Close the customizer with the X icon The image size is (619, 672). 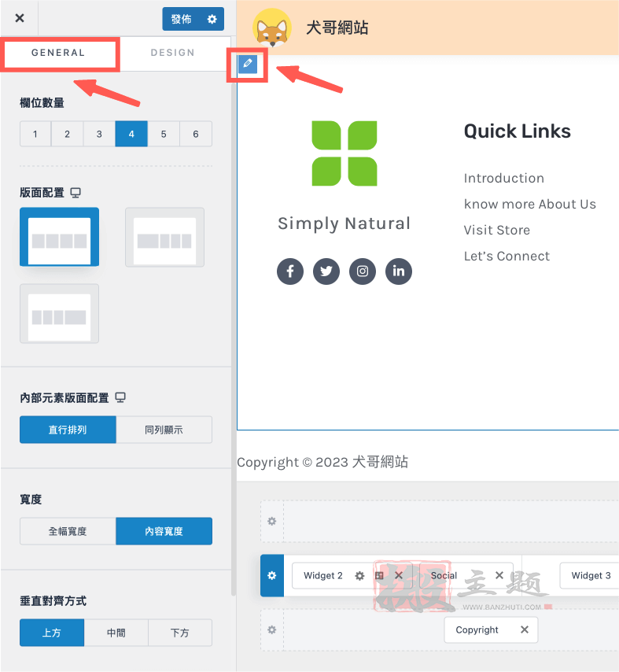pos(20,18)
